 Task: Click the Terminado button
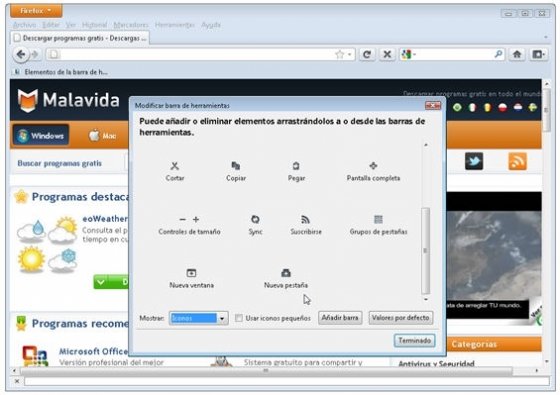tap(414, 340)
